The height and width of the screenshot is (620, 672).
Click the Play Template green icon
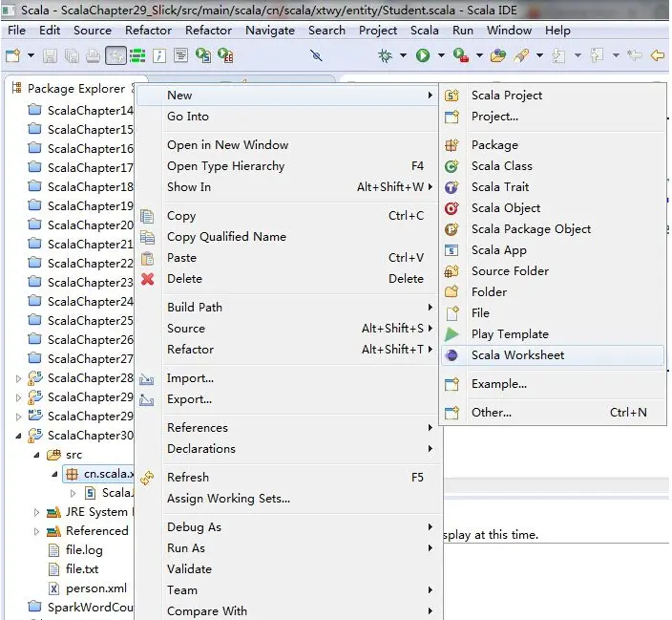pyautogui.click(x=451, y=334)
